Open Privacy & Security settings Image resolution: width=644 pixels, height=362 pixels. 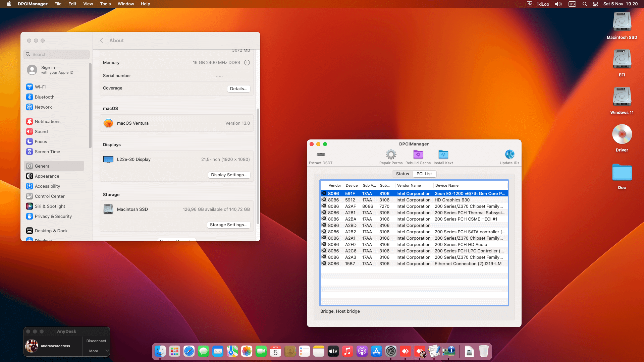click(53, 216)
